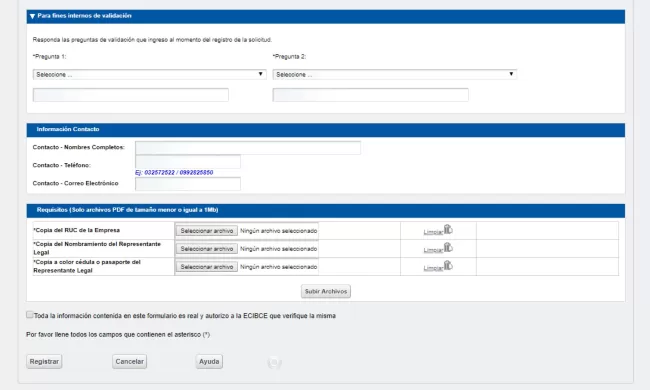Select file for Nombramiento del Representante Legal
This screenshot has width=650, height=390.
coord(206,249)
